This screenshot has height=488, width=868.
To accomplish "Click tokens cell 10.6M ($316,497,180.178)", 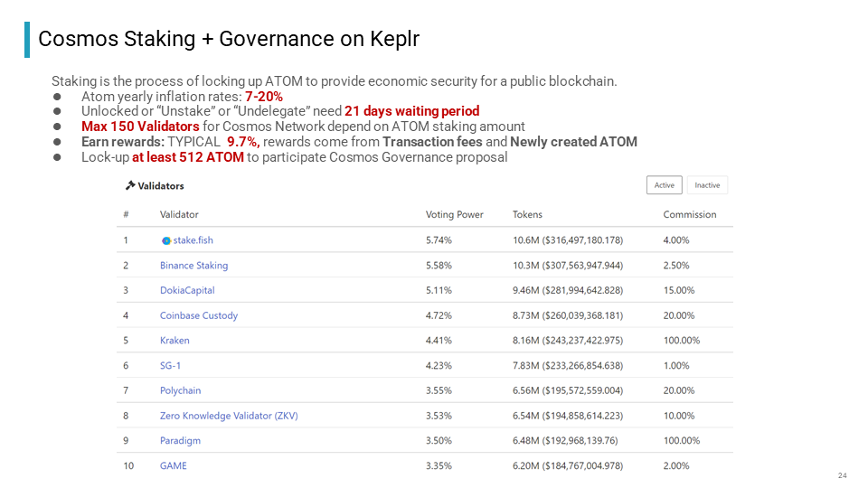I will 568,240.
